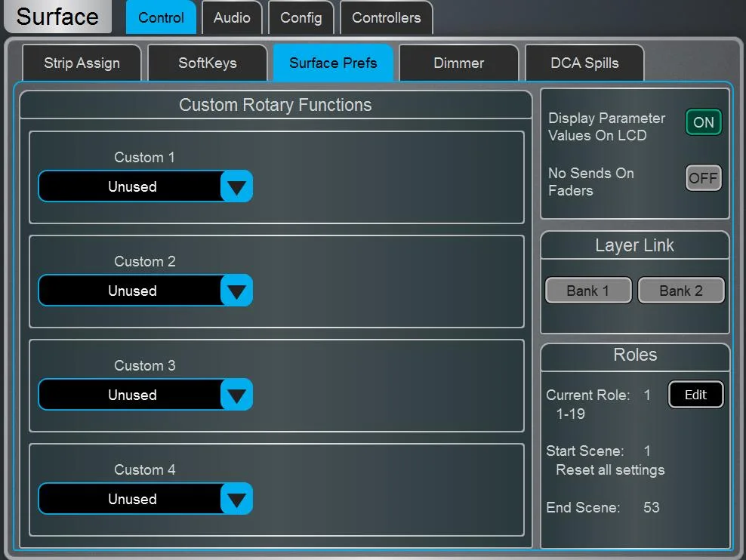Go to the SoftKeys tab
This screenshot has width=746, height=560.
208,63
